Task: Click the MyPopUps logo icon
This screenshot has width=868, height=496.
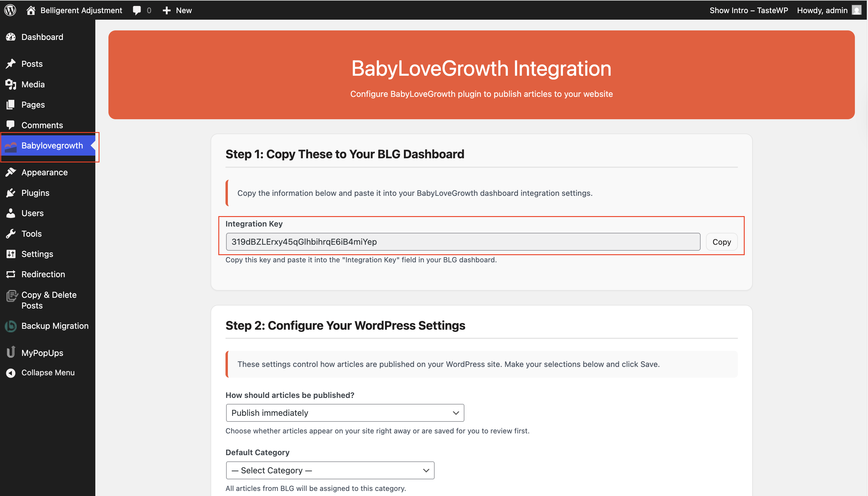Action: tap(11, 352)
